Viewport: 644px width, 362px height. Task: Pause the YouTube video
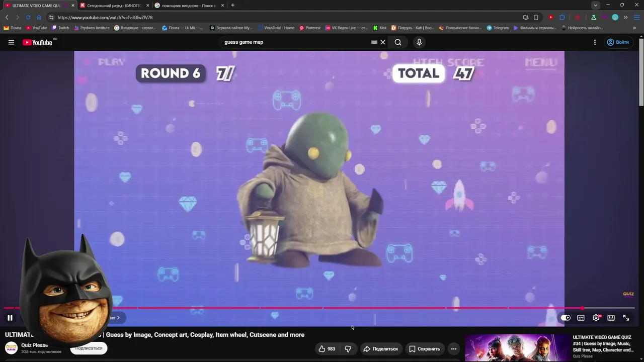[10, 318]
